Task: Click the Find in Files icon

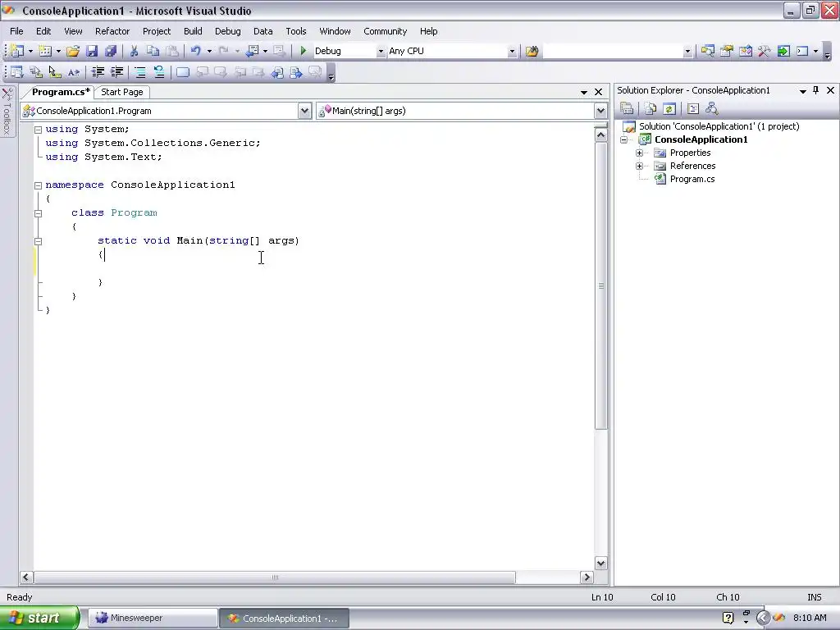Action: tap(532, 51)
